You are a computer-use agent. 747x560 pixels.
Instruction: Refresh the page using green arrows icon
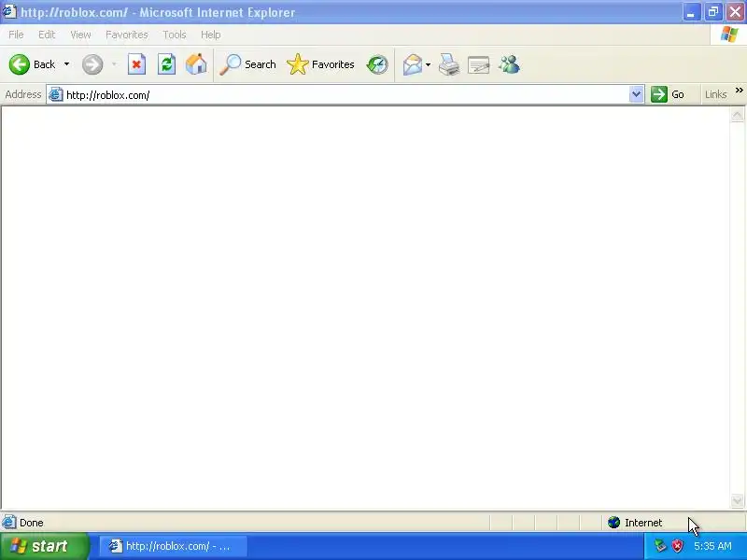tap(166, 64)
